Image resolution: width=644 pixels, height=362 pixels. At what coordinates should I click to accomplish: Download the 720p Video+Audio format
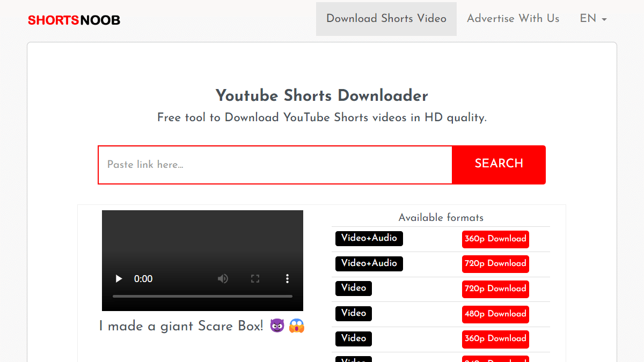point(495,264)
